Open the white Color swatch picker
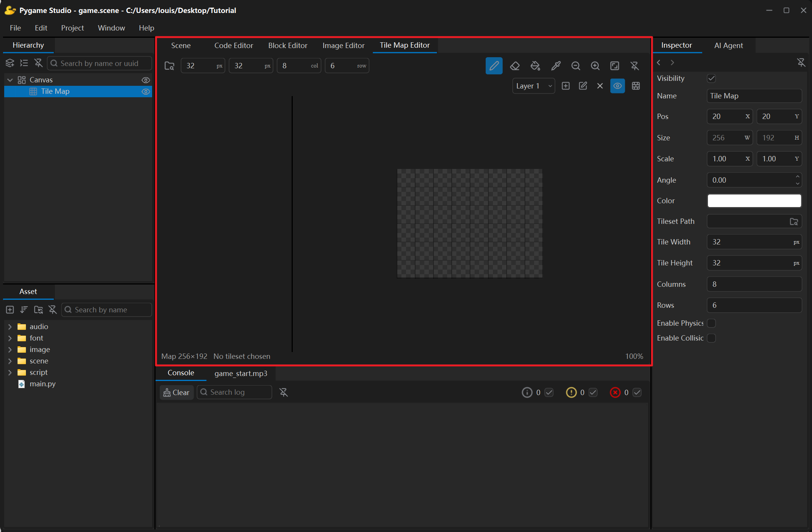Viewport: 812px width, 532px height. (x=754, y=201)
